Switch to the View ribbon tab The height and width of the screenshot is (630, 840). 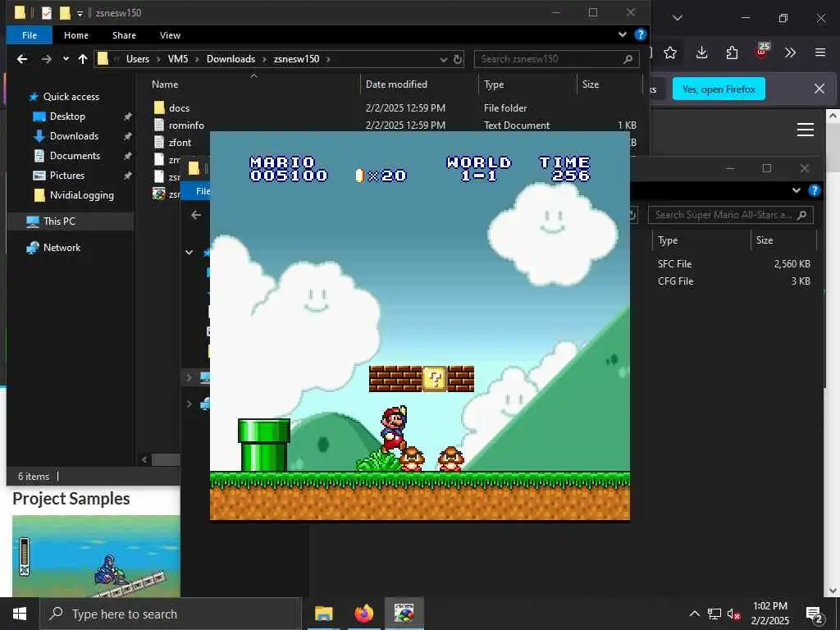(170, 35)
